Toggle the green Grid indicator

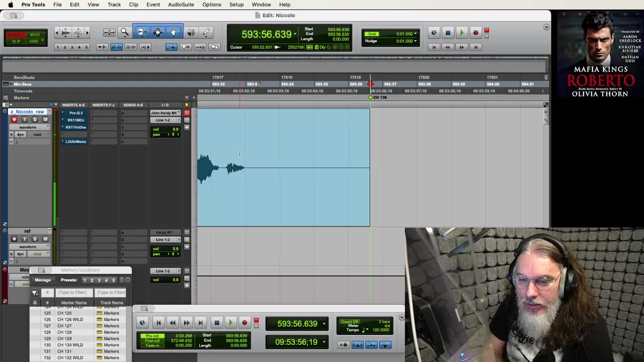click(372, 34)
